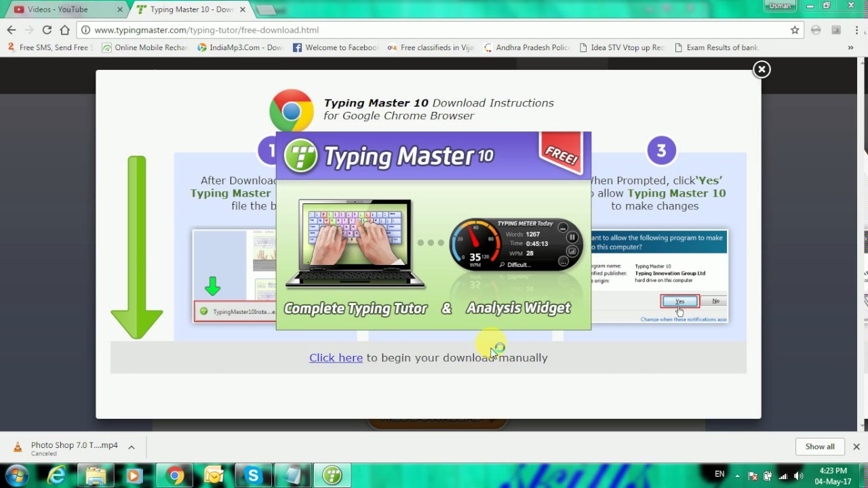Click the Usman profile button
The width and height of the screenshot is (868, 488).
780,6
